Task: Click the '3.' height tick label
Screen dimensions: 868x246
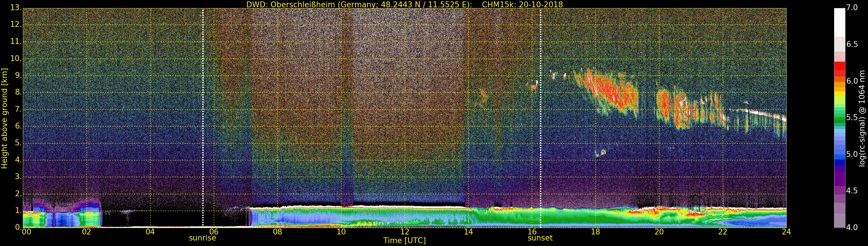Action: pyautogui.click(x=18, y=177)
